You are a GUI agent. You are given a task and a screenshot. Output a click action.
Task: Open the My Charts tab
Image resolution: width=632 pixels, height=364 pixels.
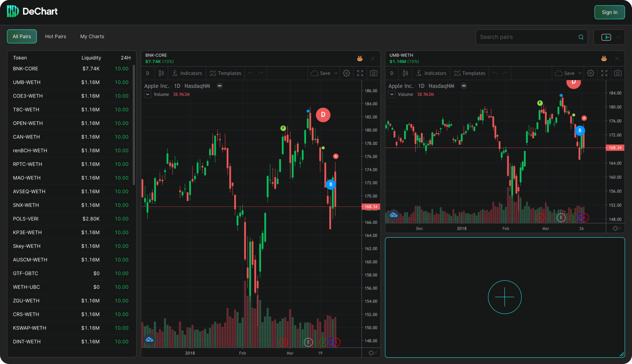pyautogui.click(x=92, y=36)
